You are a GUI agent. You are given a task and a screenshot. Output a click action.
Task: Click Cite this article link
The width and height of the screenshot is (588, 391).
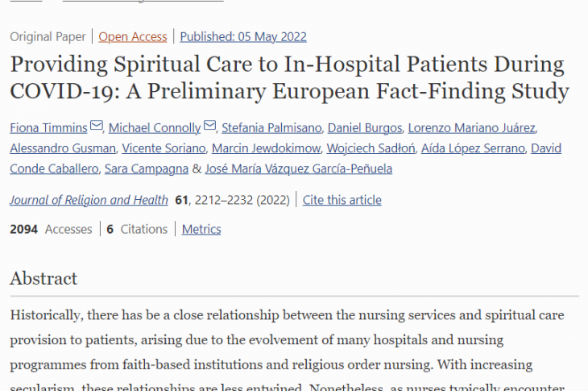(x=342, y=200)
